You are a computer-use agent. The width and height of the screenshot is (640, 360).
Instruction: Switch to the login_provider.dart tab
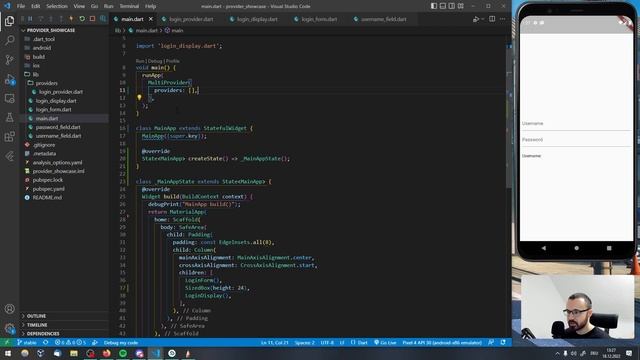click(x=191, y=19)
